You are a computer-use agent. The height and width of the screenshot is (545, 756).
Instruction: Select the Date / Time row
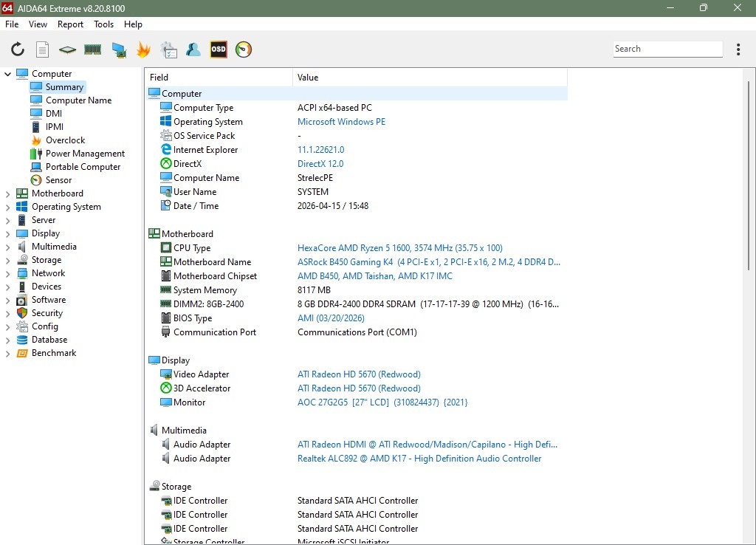pos(357,205)
